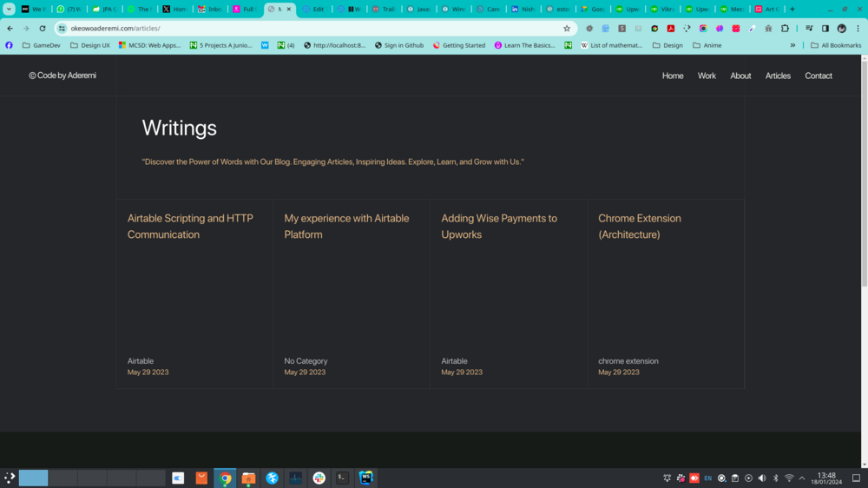Launch Slack from the taskbar
This screenshot has width=868, height=488.
[319, 478]
